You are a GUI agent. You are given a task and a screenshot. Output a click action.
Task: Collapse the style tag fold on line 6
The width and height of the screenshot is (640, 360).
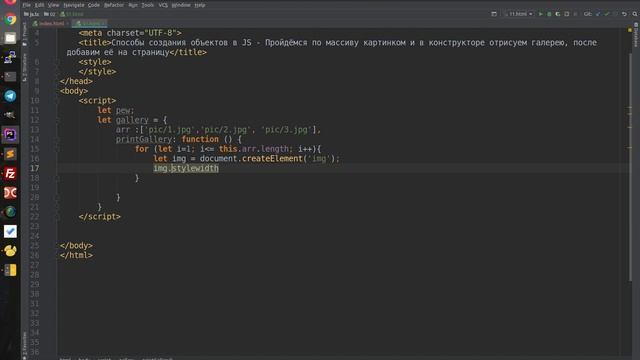click(58, 62)
